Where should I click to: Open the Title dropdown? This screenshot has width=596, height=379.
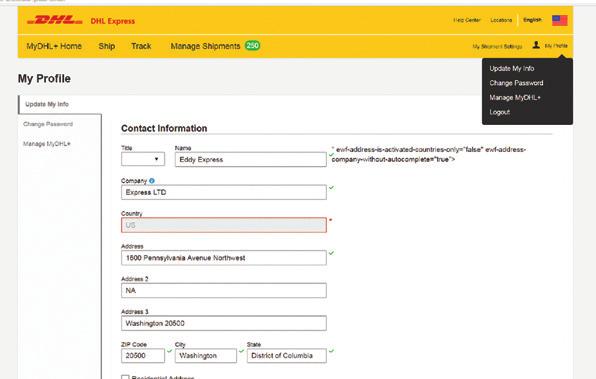[143, 159]
